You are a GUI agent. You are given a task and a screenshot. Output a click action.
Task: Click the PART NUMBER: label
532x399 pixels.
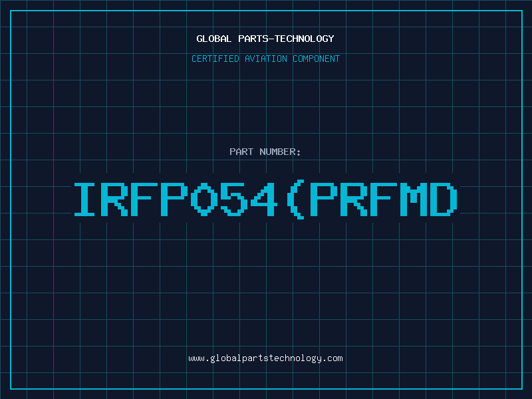tap(265, 152)
